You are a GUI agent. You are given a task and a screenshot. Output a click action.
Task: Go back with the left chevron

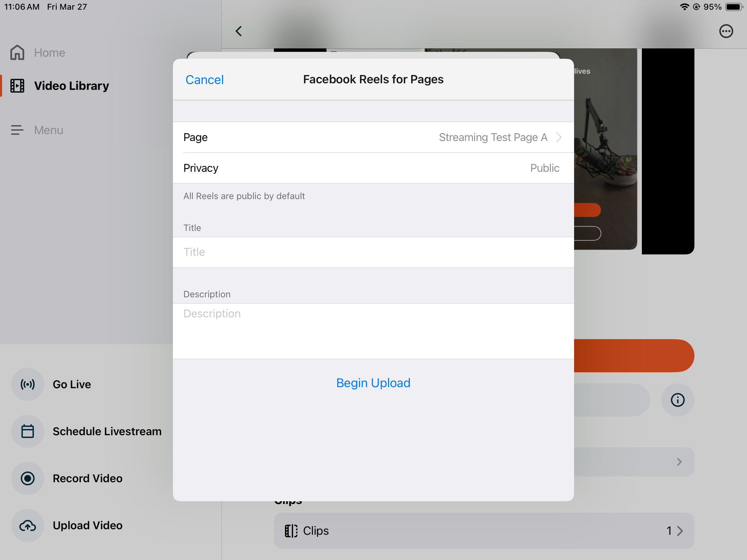[x=239, y=31]
